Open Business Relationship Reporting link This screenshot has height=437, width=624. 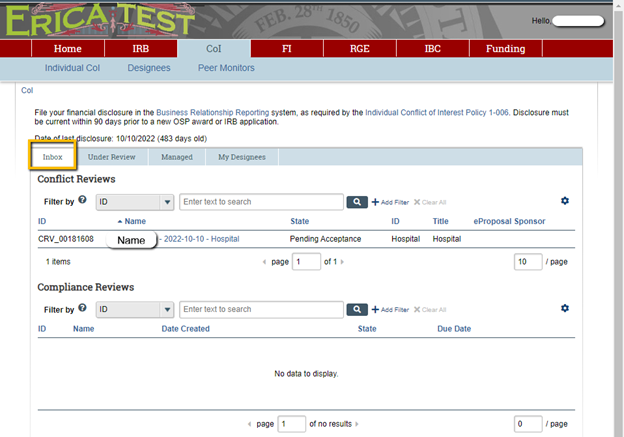click(x=213, y=113)
